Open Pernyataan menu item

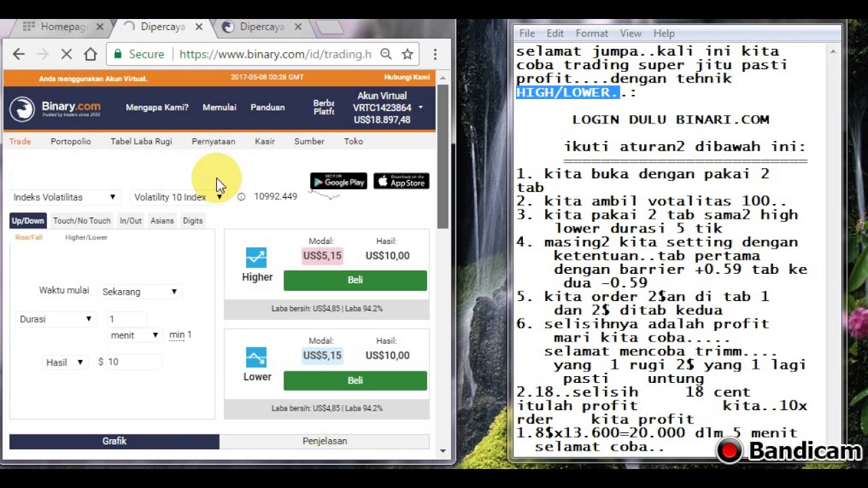(214, 141)
